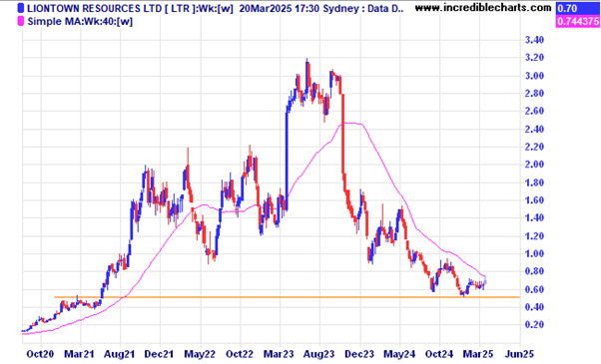
Task: Click the Oct22 date axis label
Action: click(x=240, y=354)
